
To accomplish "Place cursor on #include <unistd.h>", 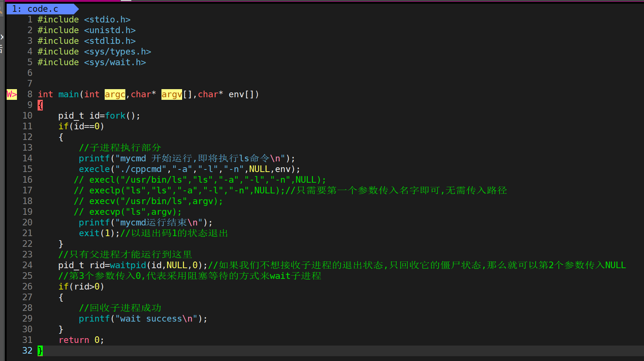I will pyautogui.click(x=87, y=30).
